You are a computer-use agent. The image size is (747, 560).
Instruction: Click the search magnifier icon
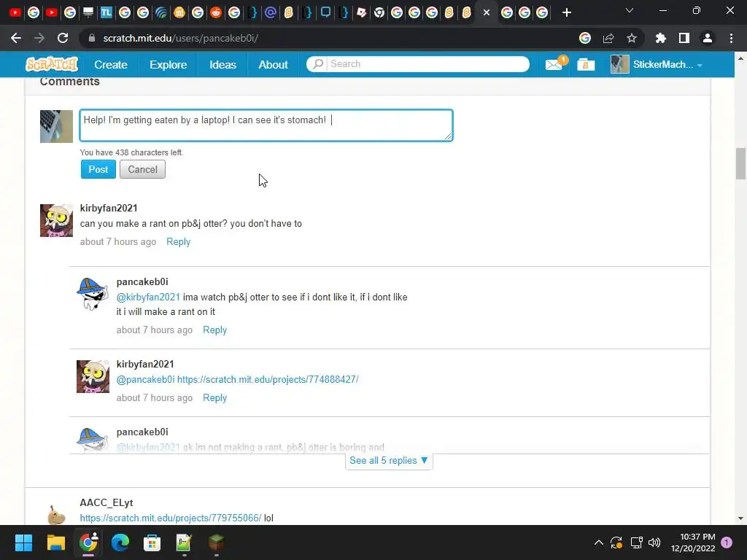318,64
